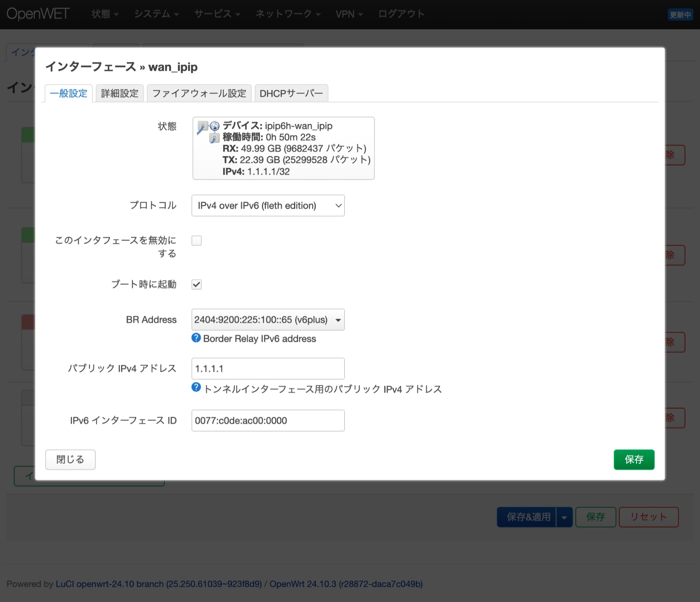Click the globe tunnel icon in status area
Image resolution: width=700 pixels, height=602 pixels.
tap(215, 126)
